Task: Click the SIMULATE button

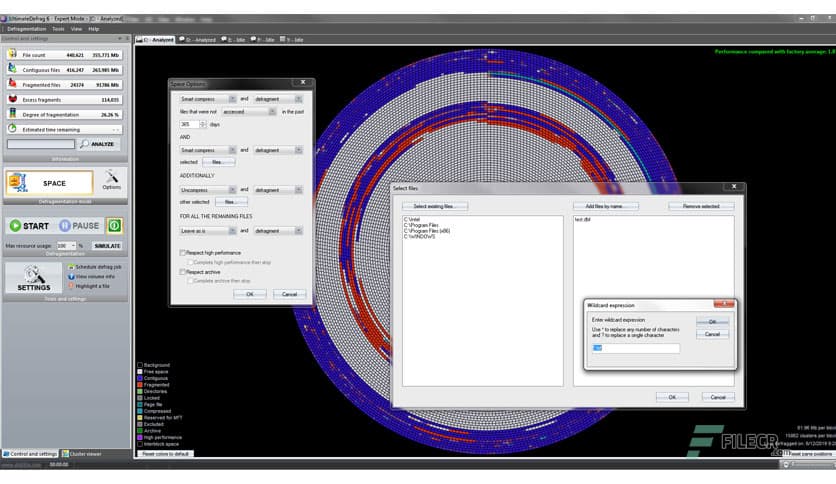Action: coord(107,246)
